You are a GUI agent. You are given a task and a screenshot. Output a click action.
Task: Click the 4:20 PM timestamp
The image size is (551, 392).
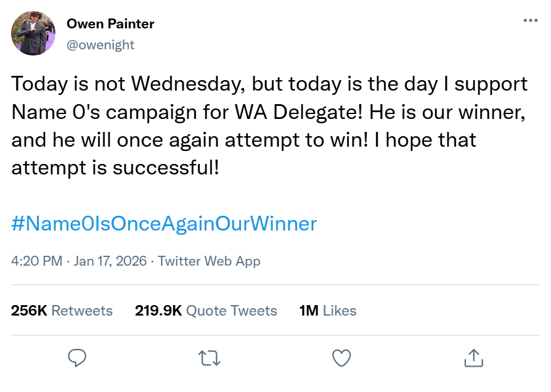coord(37,261)
